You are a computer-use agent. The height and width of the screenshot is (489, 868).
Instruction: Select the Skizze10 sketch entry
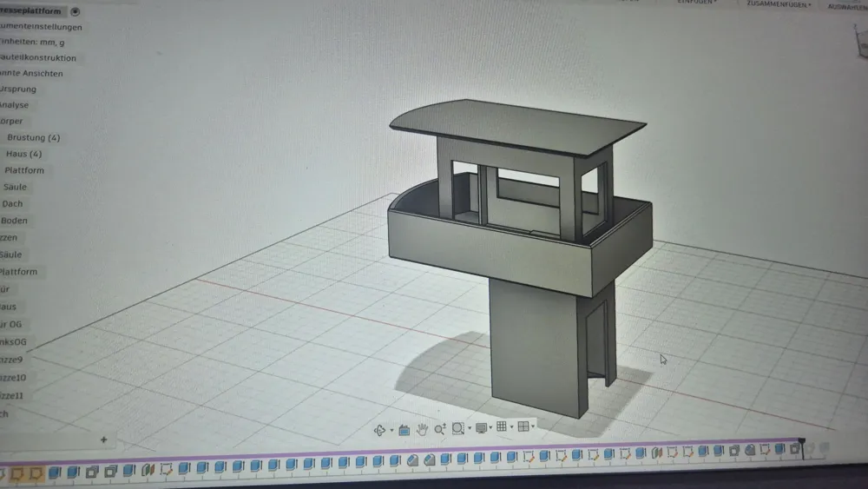coord(13,378)
